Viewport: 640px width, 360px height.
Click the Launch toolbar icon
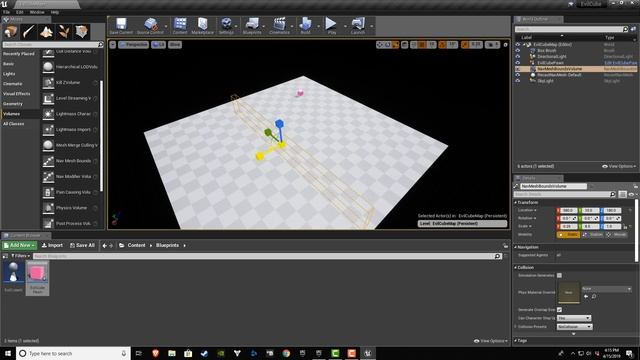(x=358, y=26)
